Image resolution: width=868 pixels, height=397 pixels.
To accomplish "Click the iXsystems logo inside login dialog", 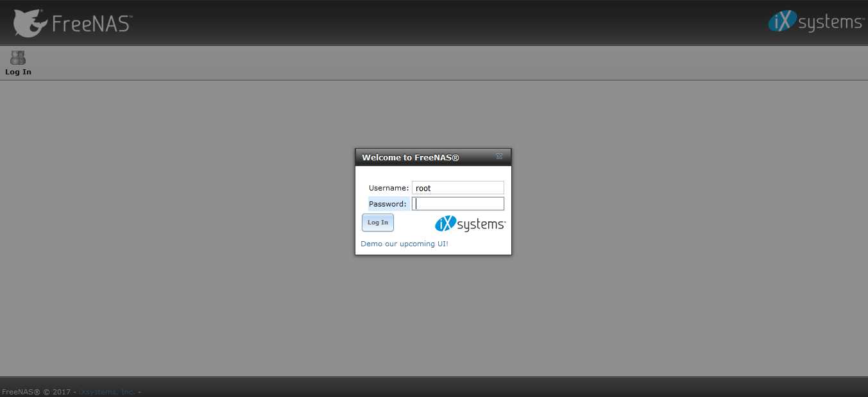I will point(470,224).
